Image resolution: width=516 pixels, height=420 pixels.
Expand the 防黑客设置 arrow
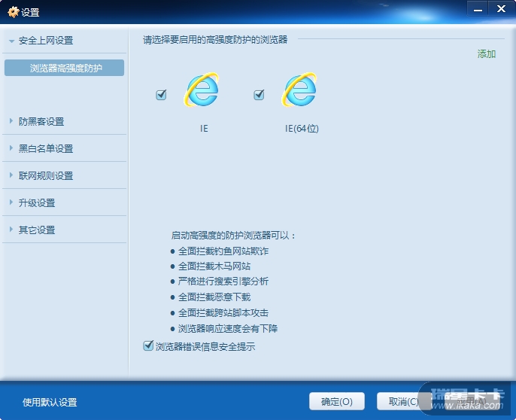point(11,121)
